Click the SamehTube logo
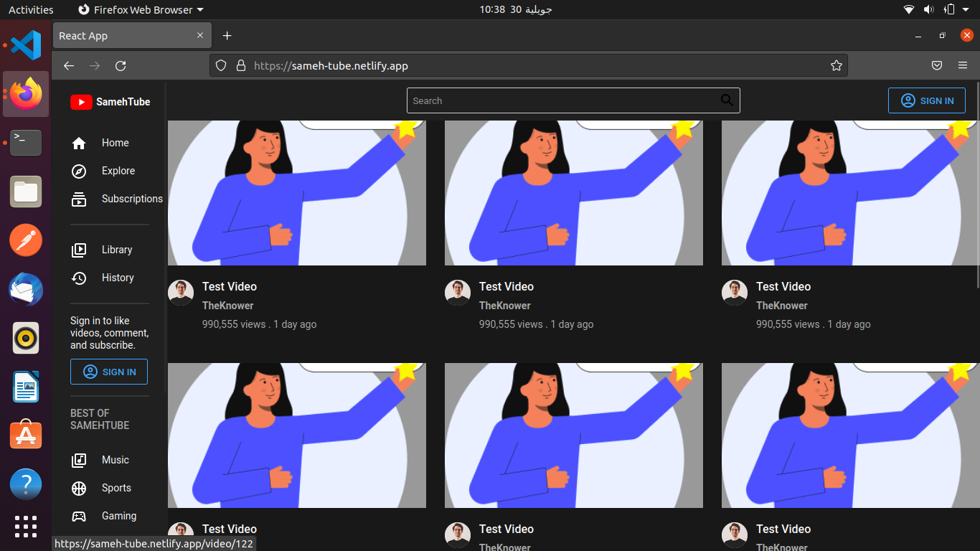Screen dimensions: 980x551 [x=110, y=102]
